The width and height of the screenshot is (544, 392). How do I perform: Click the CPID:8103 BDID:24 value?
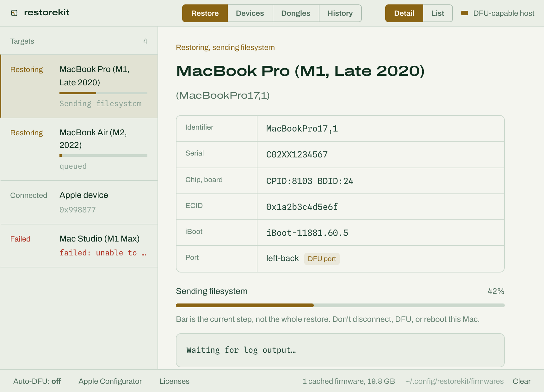click(310, 181)
